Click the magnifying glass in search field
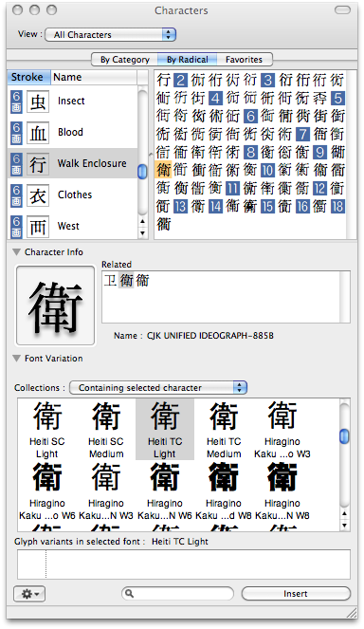 point(130,593)
